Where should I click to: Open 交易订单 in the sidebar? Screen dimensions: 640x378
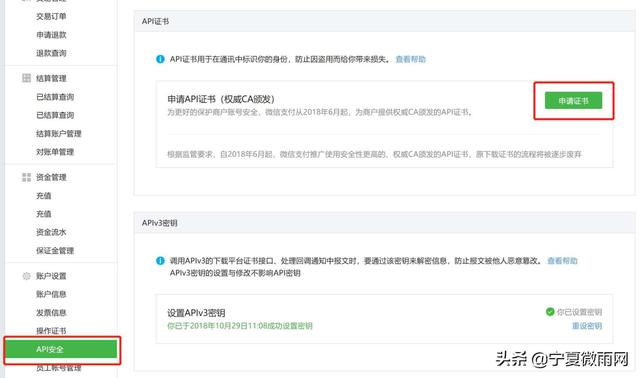click(51, 16)
